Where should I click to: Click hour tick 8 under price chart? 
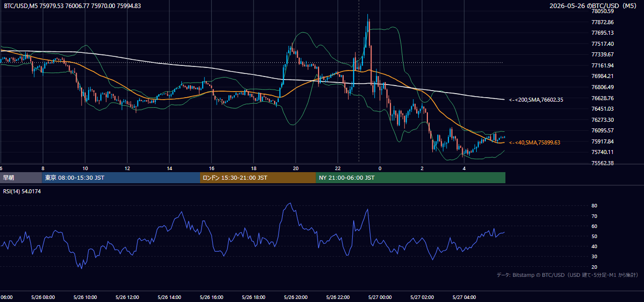pyautogui.click(x=43, y=169)
